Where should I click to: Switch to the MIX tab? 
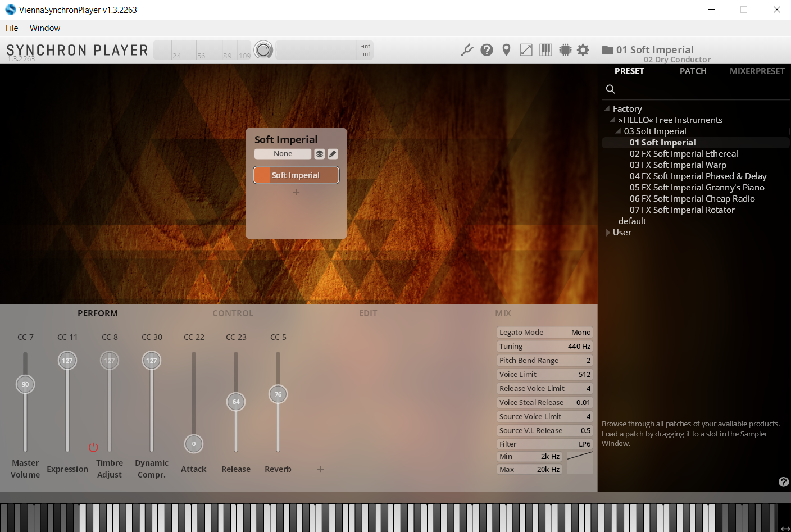coord(503,313)
